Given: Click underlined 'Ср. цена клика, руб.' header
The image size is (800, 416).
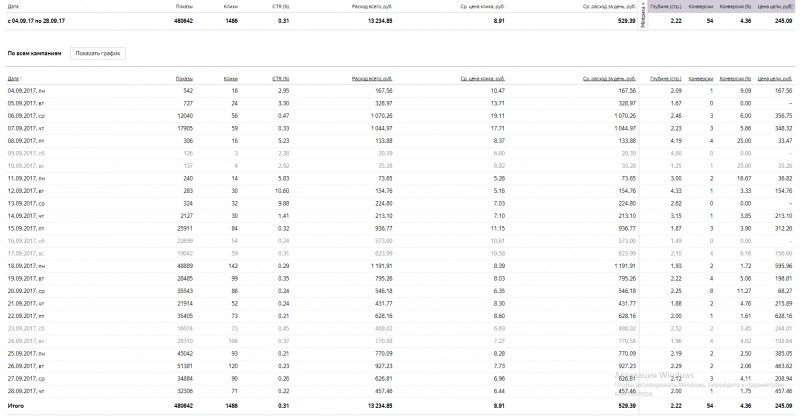Looking at the screenshot, I should point(482,78).
